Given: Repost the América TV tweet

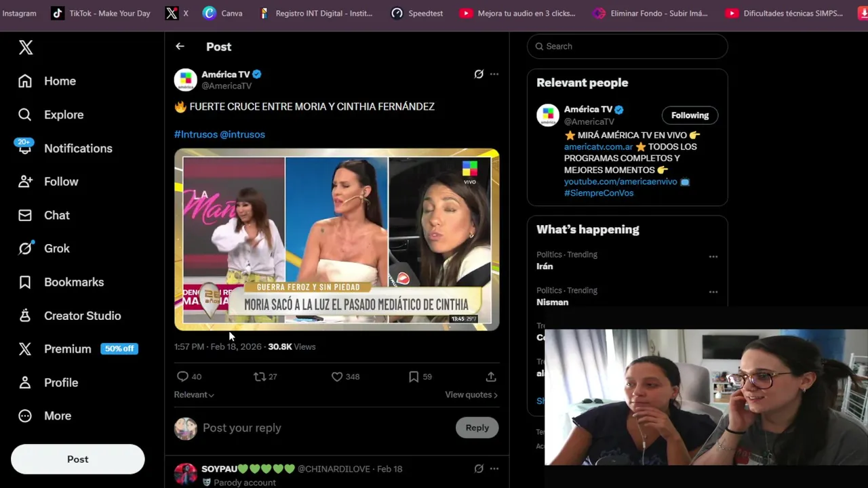Looking at the screenshot, I should point(259,376).
